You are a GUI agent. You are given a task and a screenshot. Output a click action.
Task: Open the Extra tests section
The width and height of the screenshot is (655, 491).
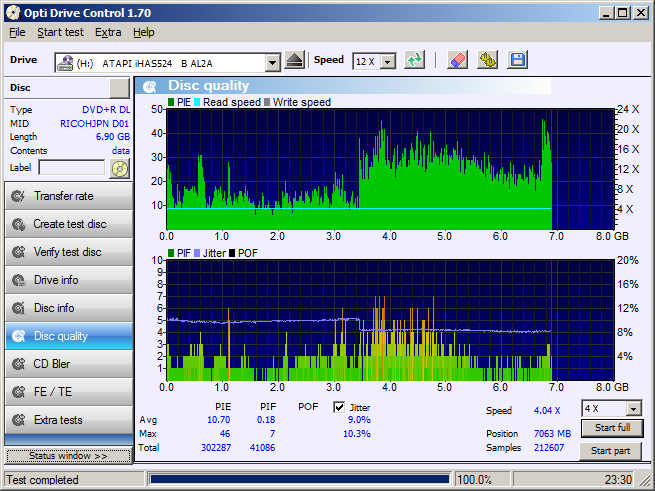pyautogui.click(x=69, y=420)
